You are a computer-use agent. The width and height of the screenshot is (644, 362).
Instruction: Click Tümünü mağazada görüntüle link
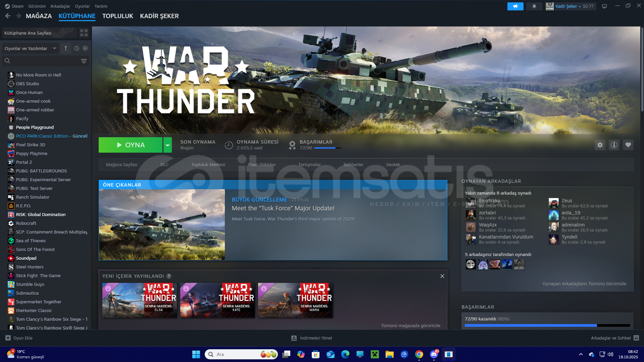pyautogui.click(x=410, y=325)
